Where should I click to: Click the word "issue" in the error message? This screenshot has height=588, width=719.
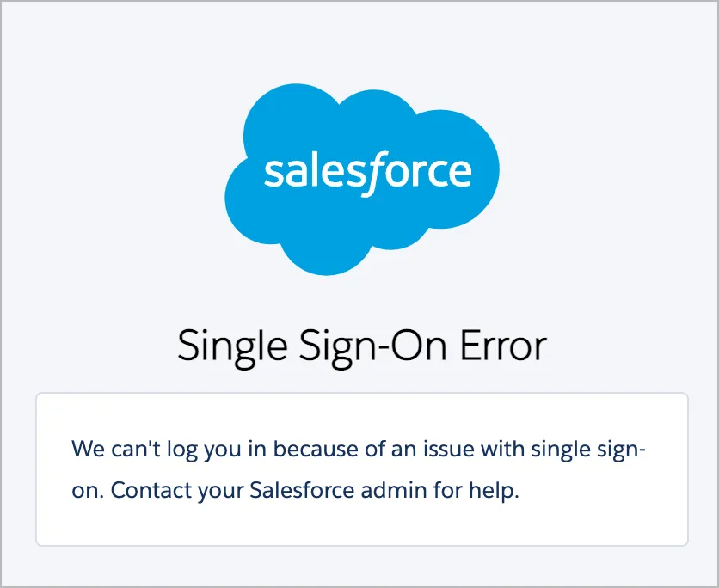[421, 449]
